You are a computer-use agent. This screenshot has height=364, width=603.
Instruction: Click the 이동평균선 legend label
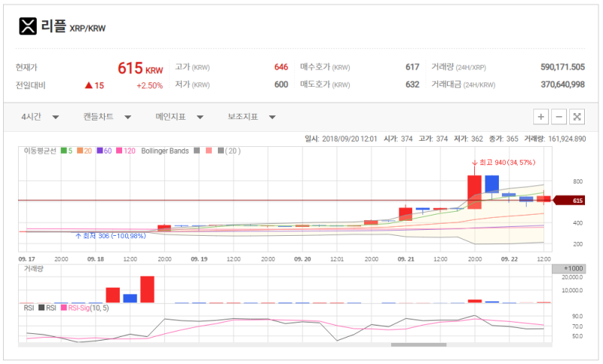40,151
